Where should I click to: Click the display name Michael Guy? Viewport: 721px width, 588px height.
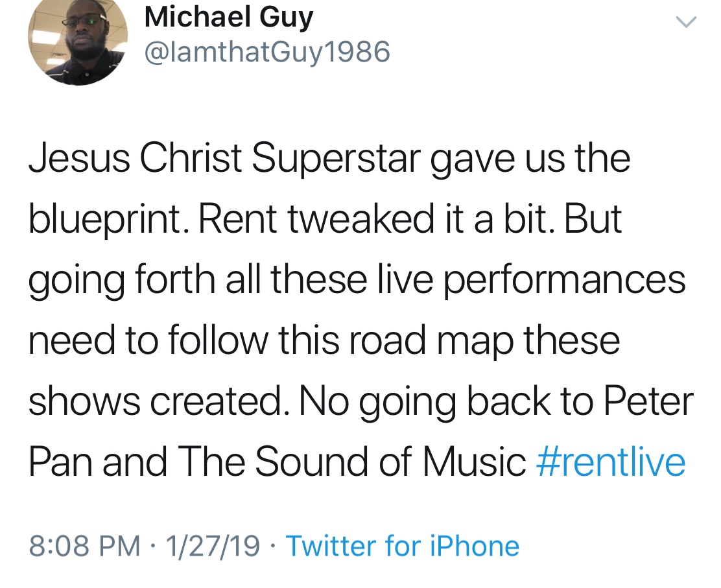pos(229,16)
